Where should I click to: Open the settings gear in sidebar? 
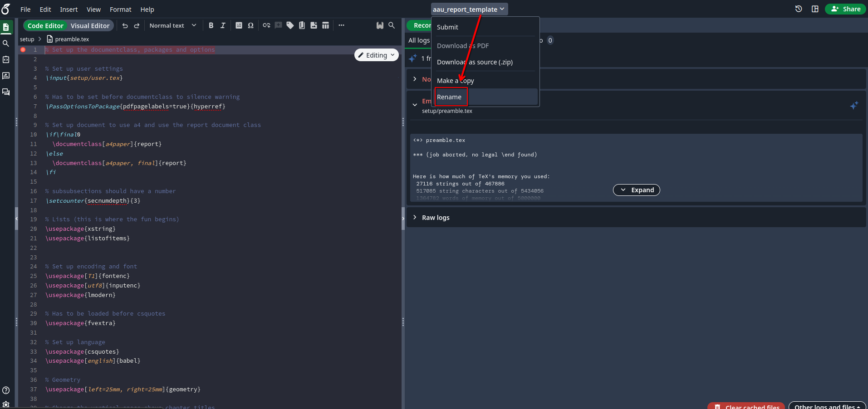point(6,404)
